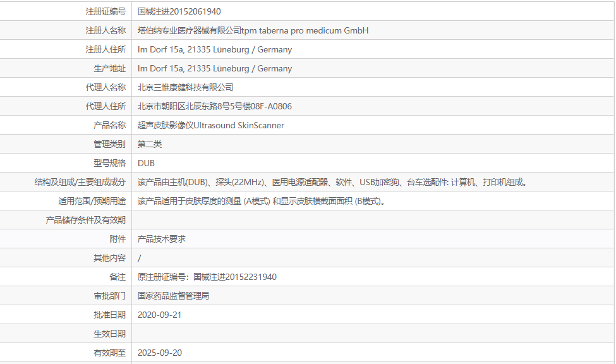
Task: Select product name 超声皮肤影像仪Ultrasound SkinScanner
Action: [210, 125]
